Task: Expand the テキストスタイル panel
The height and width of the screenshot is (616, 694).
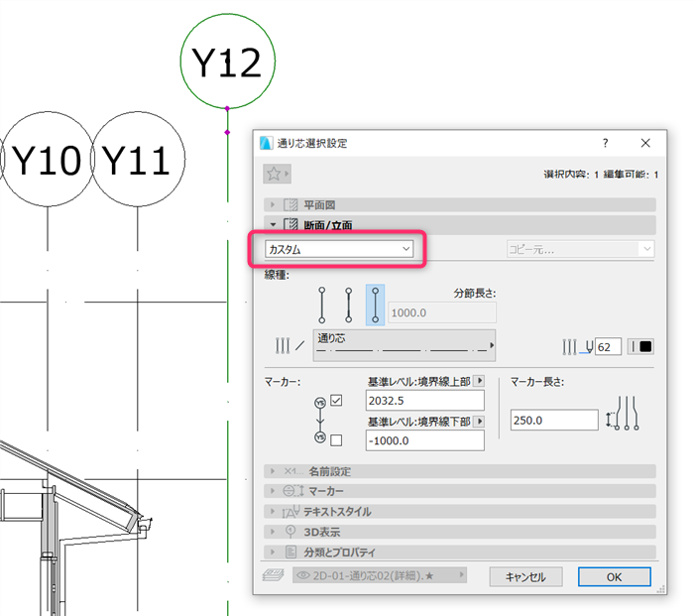Action: point(460,512)
